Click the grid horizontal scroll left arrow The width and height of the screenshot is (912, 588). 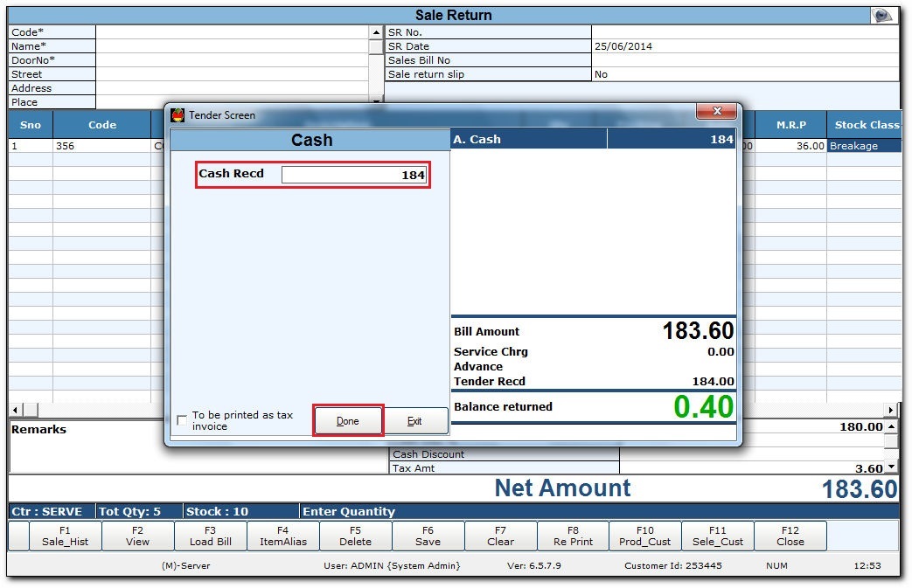[x=15, y=410]
